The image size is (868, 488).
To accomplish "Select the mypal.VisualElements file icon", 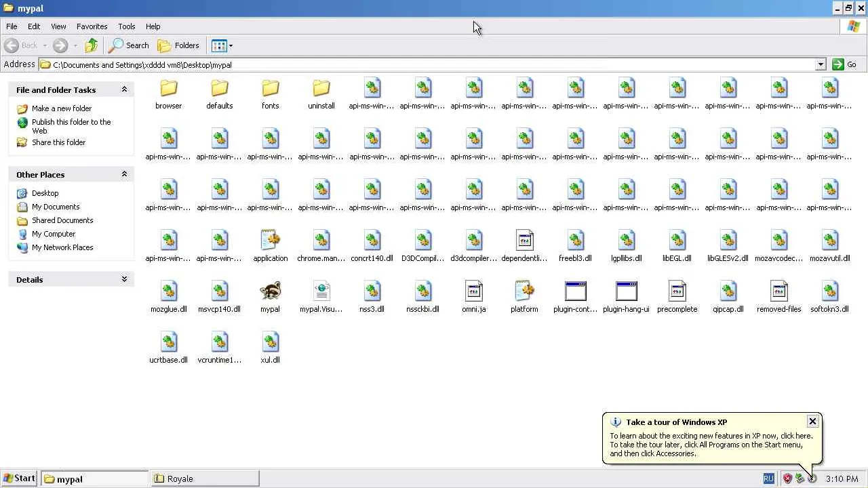I will [321, 291].
